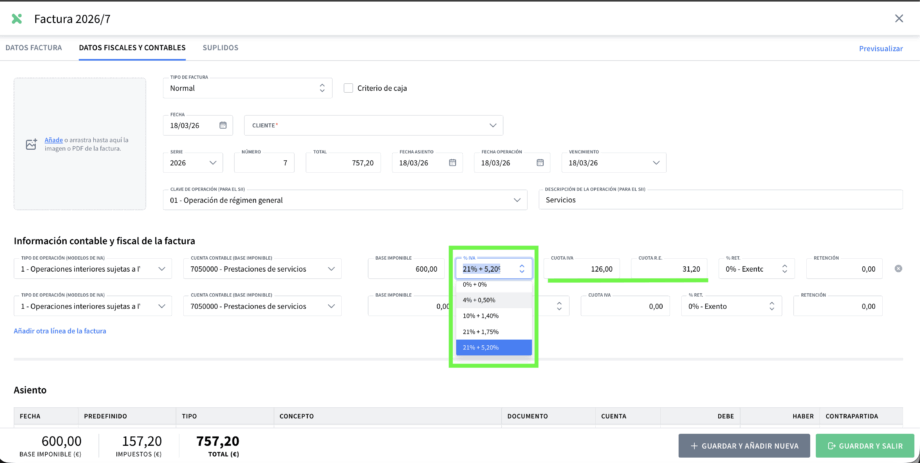Click Guardar y añadir nueva
This screenshot has width=920, height=463.
(744, 446)
